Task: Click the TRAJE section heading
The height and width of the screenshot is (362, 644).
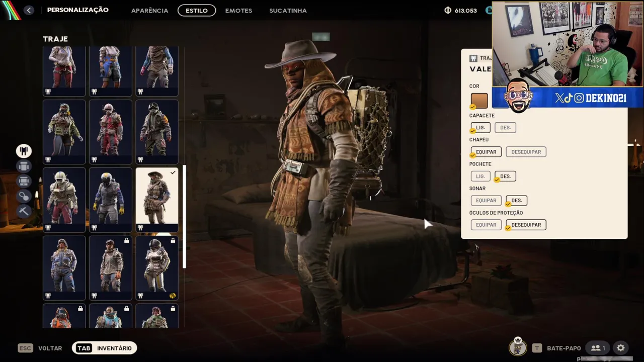Action: coord(55,39)
